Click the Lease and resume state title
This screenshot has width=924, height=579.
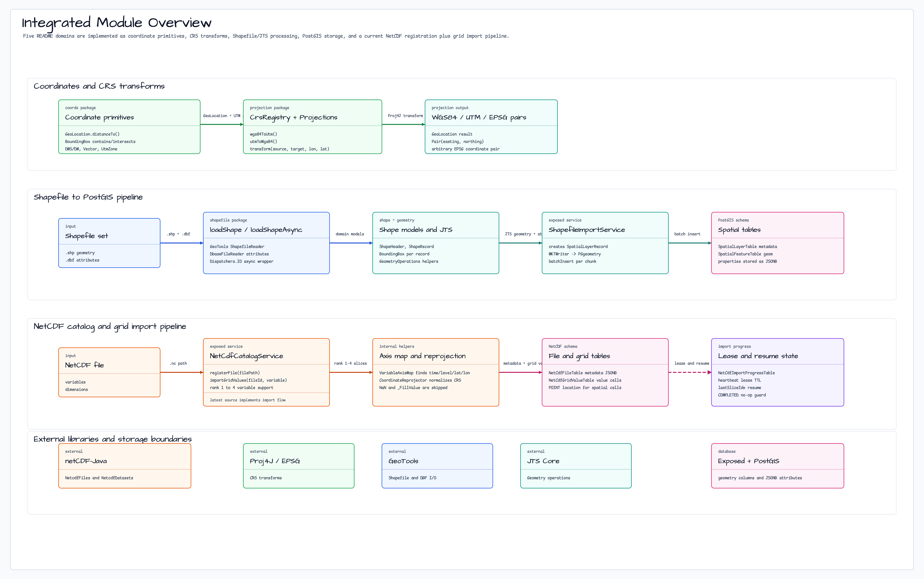[758, 356]
